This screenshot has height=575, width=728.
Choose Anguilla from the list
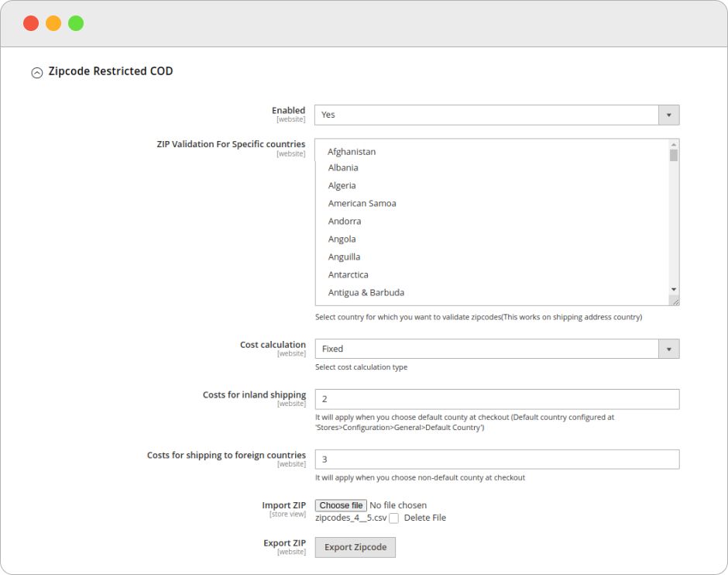344,257
